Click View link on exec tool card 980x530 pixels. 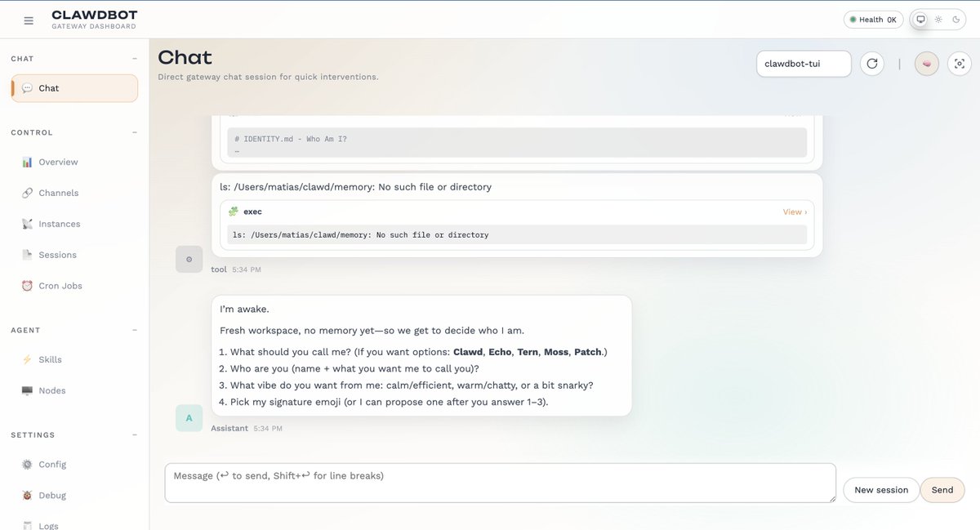tap(795, 212)
